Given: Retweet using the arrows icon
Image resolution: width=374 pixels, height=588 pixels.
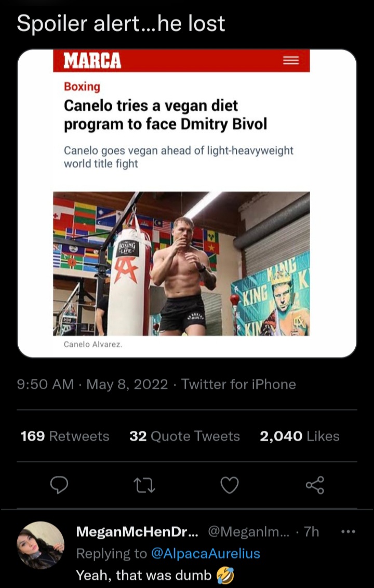Looking at the screenshot, I should (144, 485).
